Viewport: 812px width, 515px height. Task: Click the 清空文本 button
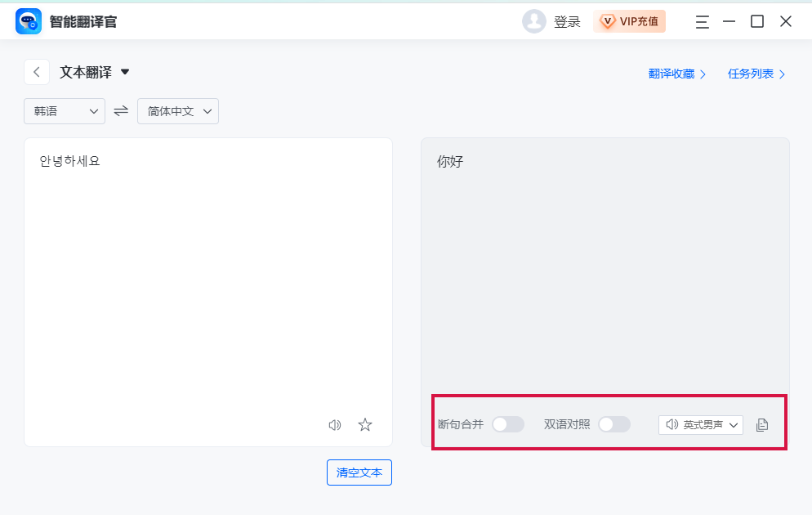359,472
